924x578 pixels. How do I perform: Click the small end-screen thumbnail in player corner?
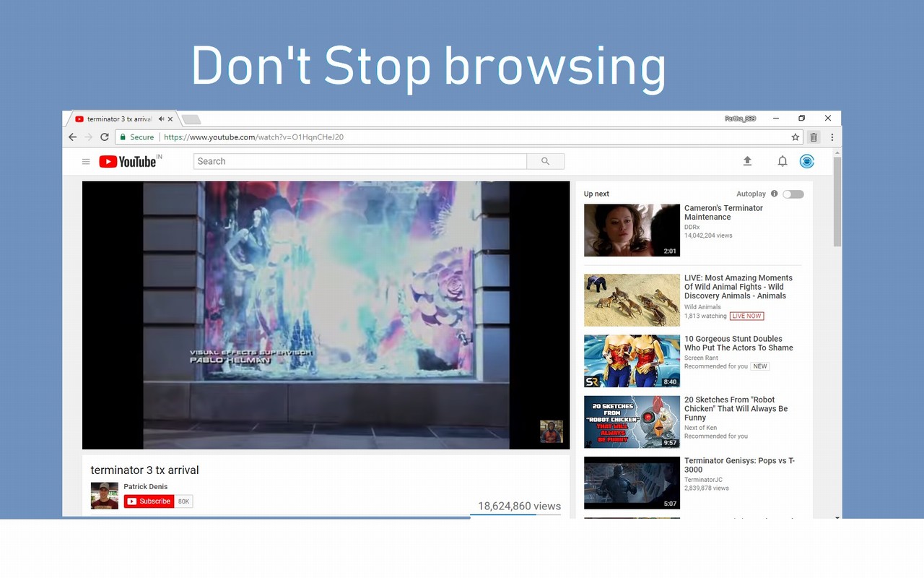552,431
